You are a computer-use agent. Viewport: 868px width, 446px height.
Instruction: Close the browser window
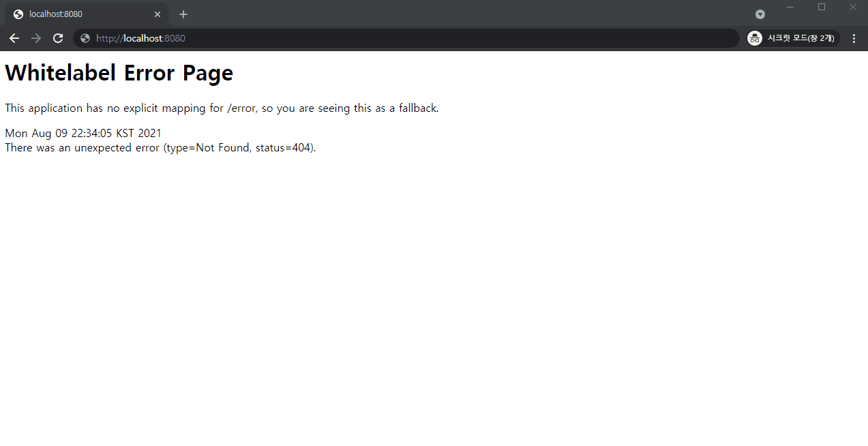tap(852, 7)
